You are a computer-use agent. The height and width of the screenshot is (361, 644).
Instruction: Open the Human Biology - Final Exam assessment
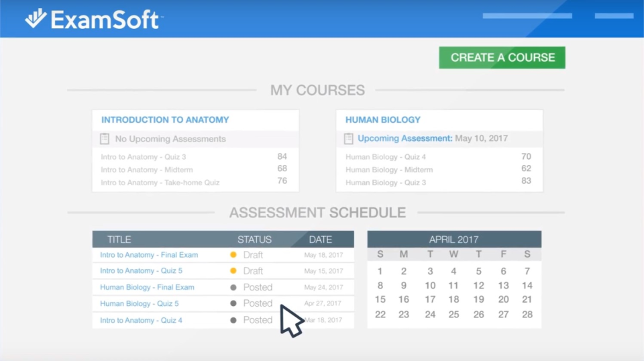pyautogui.click(x=147, y=287)
